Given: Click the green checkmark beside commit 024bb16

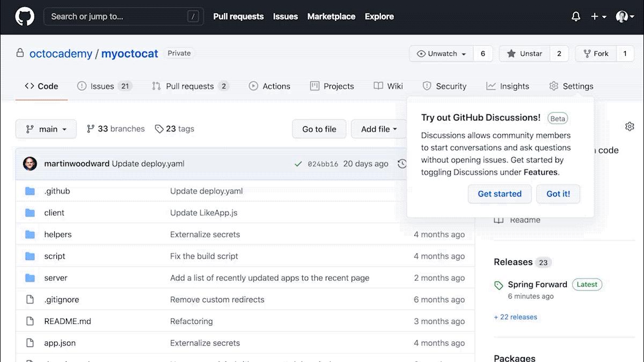Looking at the screenshot, I should coord(299,164).
